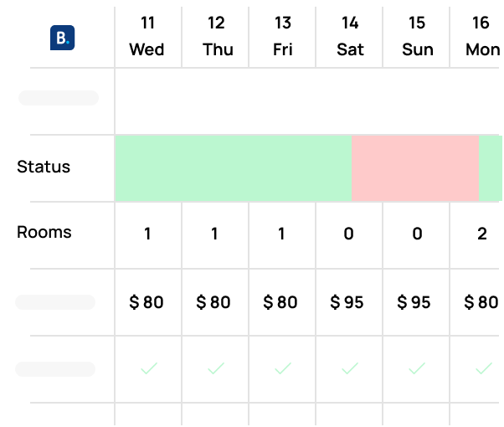The width and height of the screenshot is (504, 427).
Task: Edit the rooms value 2 on Mon 16
Action: (482, 234)
